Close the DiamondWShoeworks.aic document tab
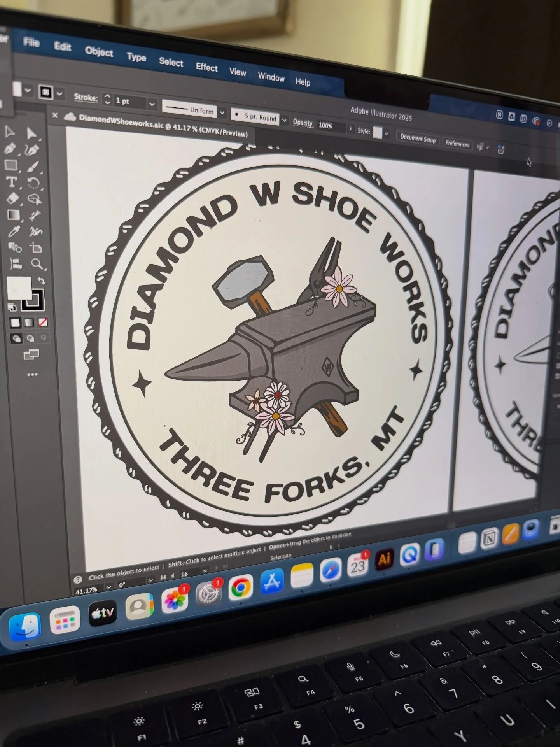Viewport: 560px width, 747px height. [55, 115]
